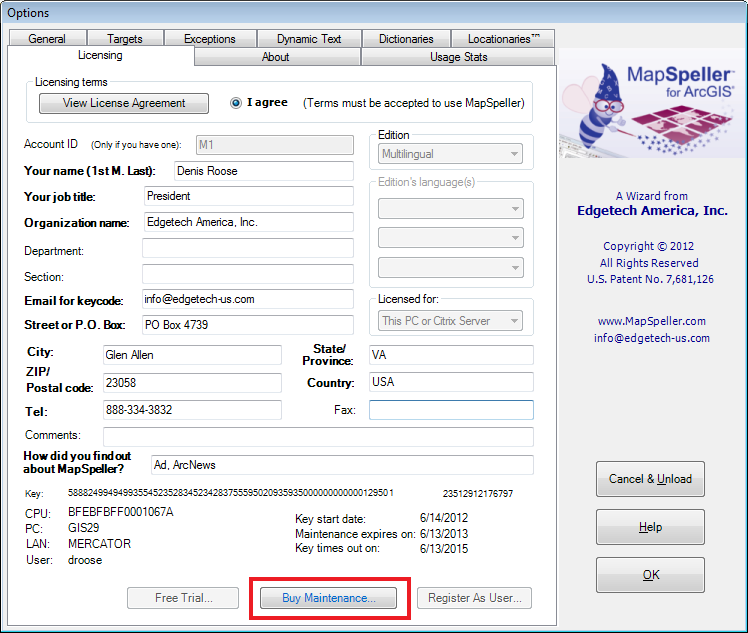The height and width of the screenshot is (633, 748).
Task: Click the LAN value MERCATOR
Action: point(99,544)
